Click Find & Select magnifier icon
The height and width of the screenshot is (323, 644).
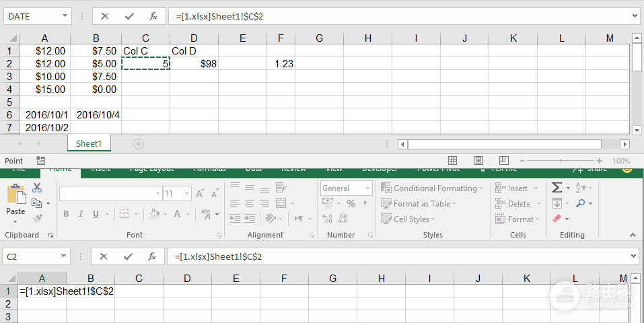coord(580,203)
